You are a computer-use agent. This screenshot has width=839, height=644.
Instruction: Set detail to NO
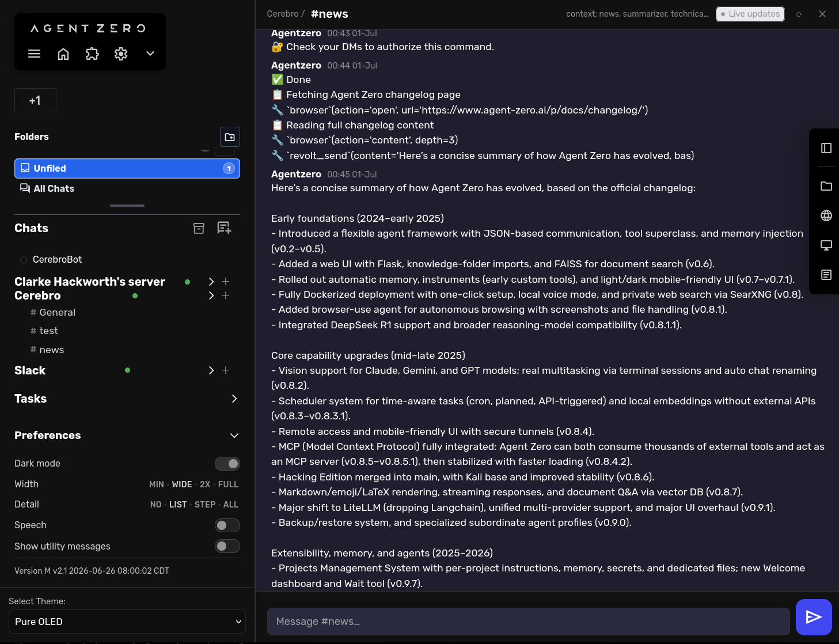156,505
